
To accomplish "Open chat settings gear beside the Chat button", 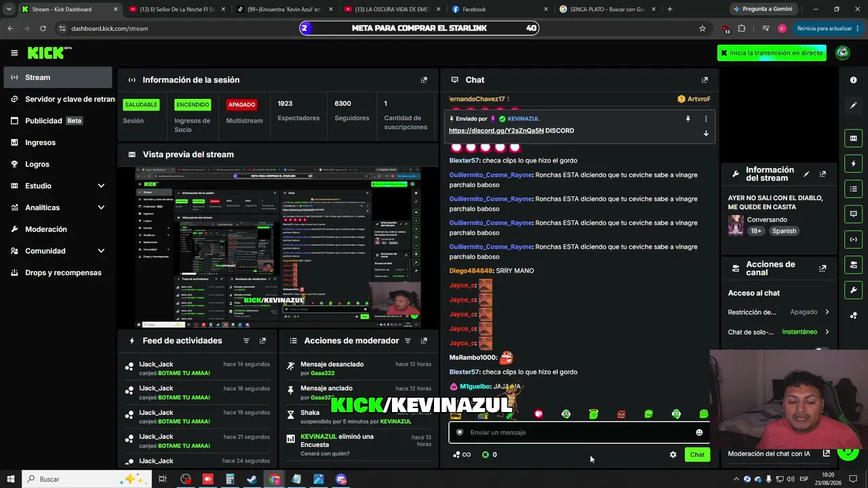I will [x=673, y=455].
